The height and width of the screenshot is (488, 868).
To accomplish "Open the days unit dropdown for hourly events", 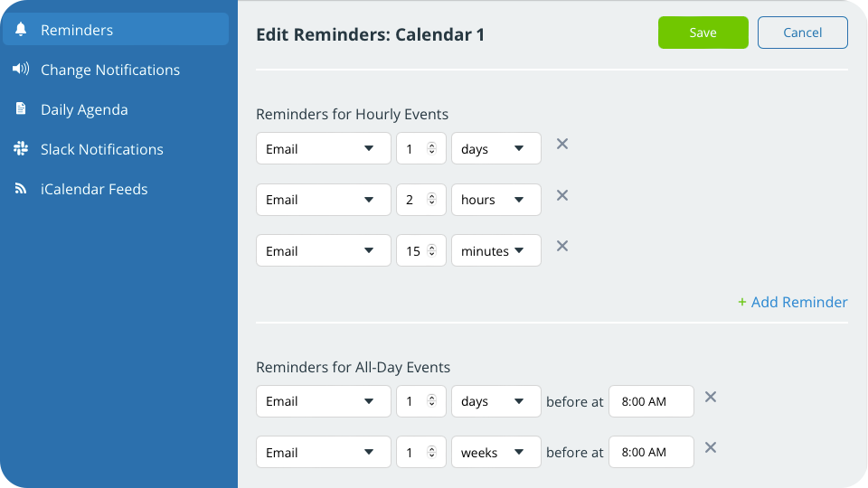I will click(495, 149).
